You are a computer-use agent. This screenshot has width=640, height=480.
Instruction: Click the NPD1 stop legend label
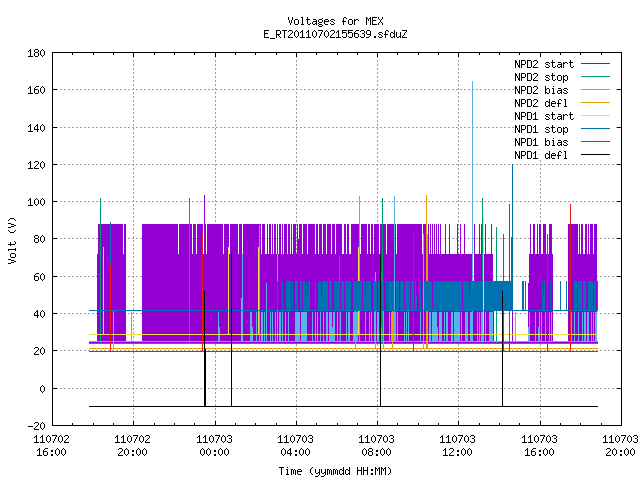[541, 129]
